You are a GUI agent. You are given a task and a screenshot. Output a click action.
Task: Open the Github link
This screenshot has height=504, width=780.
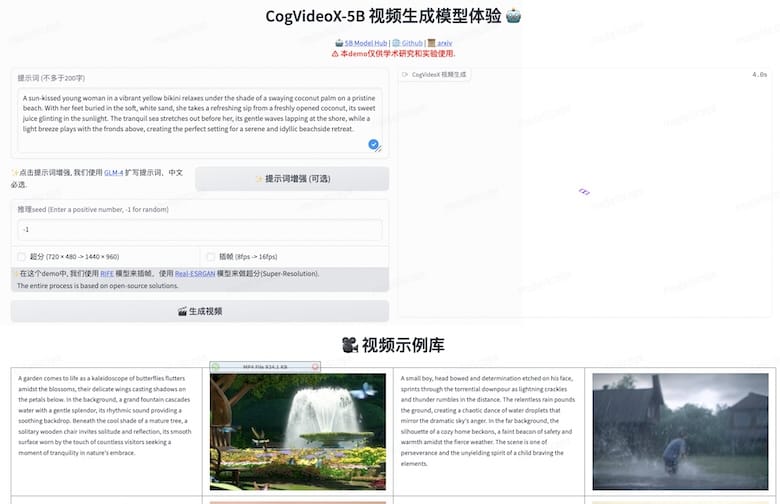(412, 43)
